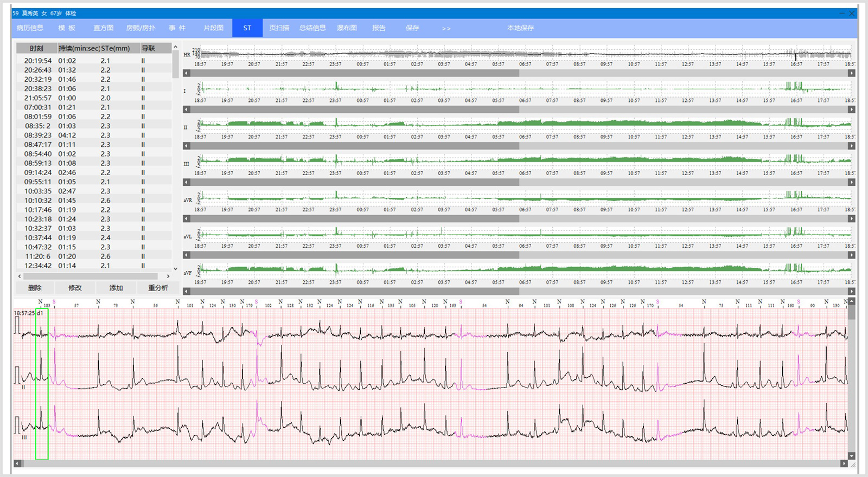Click right scroll arrow under lead II trend
Viewport: 868px width, 477px height.
(x=851, y=146)
